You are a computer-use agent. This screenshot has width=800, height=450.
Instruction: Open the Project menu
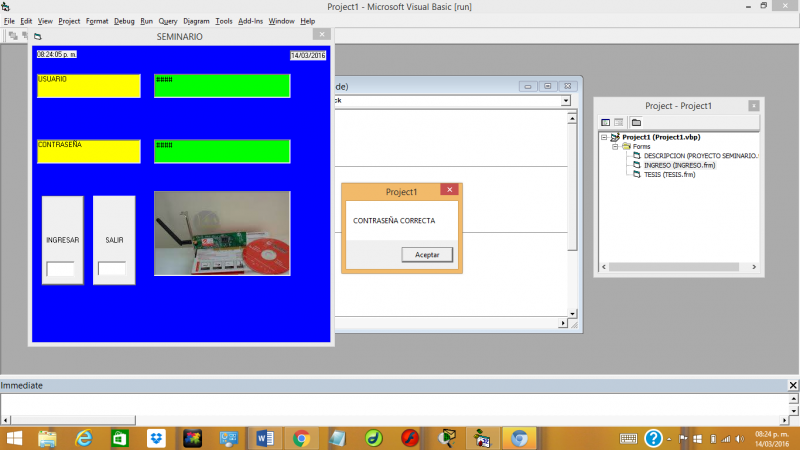pyautogui.click(x=69, y=21)
